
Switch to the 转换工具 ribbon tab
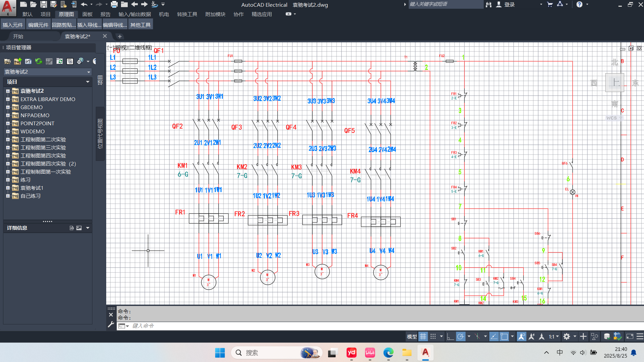(187, 14)
